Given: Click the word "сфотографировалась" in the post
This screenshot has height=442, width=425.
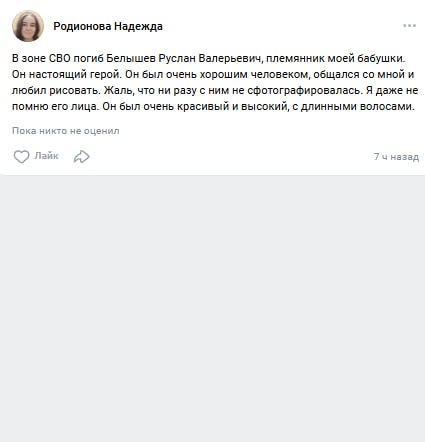Looking at the screenshot, I should (x=304, y=90).
